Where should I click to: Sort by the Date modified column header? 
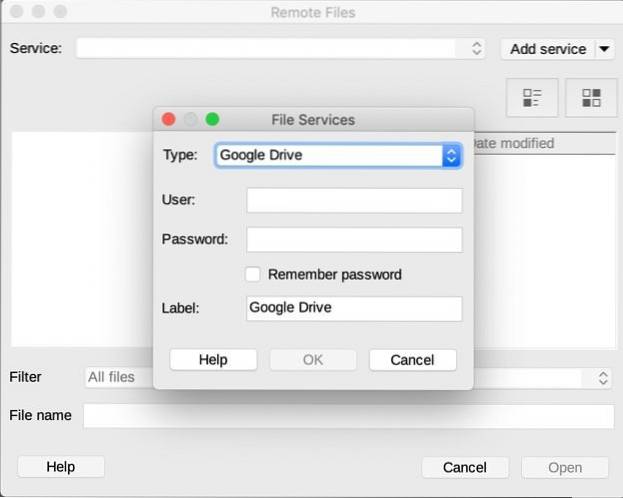(x=540, y=143)
